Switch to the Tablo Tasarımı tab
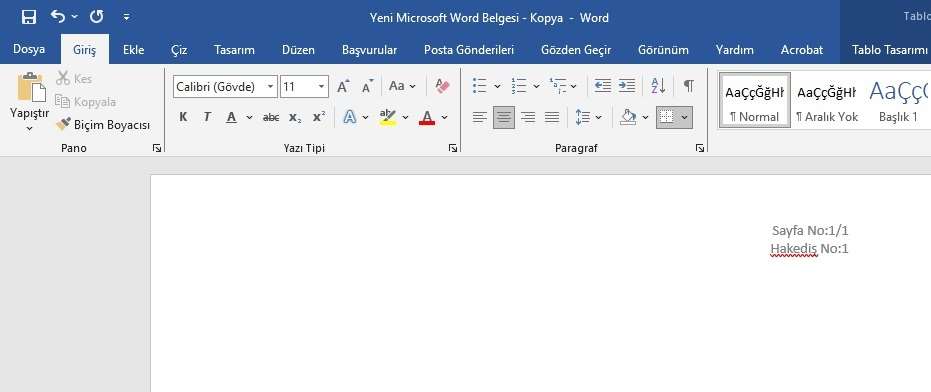Screen dimensions: 931x392 click(x=890, y=50)
